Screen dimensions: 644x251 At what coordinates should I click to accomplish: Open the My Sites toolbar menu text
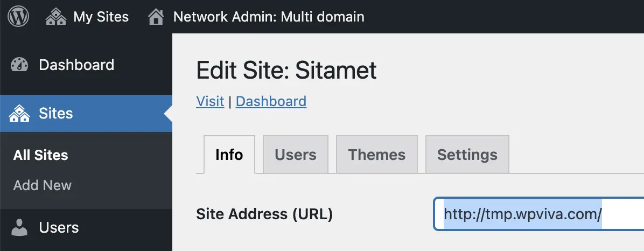pos(101,17)
